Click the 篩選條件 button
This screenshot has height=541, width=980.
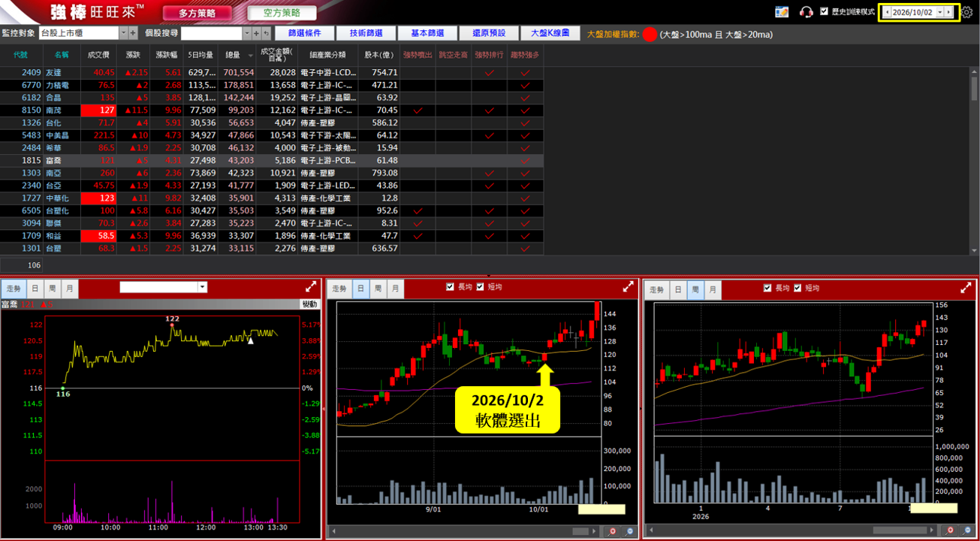(305, 33)
